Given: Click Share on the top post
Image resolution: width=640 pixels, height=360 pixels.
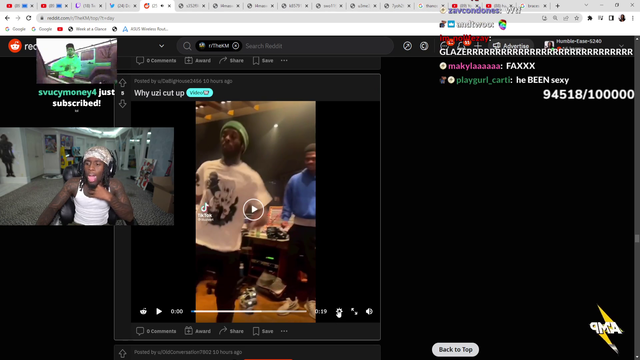Looking at the screenshot, I should pyautogui.click(x=231, y=60).
